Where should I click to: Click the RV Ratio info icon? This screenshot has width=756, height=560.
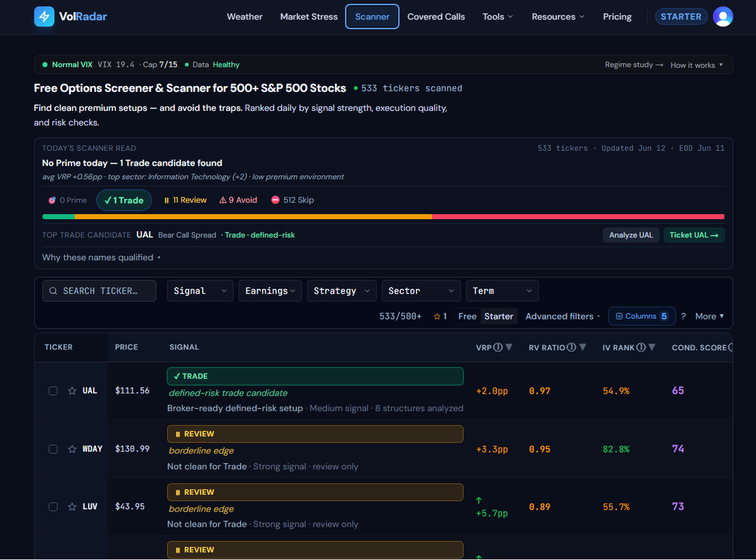[571, 347]
